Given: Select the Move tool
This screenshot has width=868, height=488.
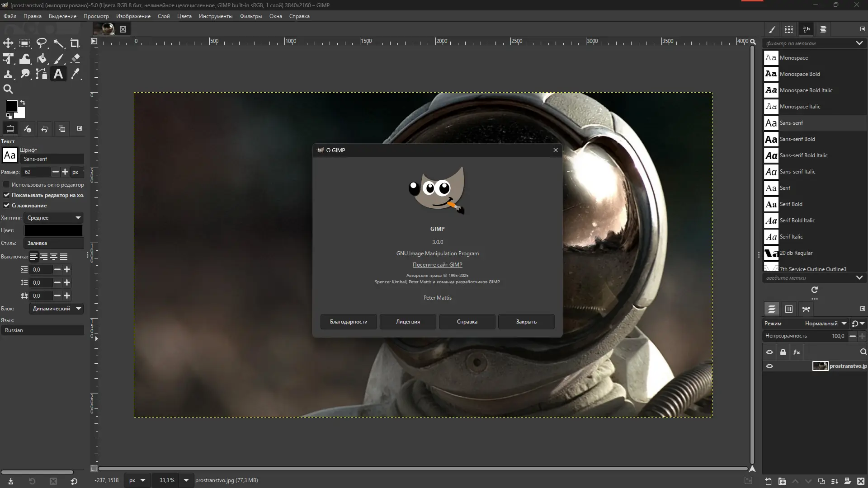Looking at the screenshot, I should [8, 43].
